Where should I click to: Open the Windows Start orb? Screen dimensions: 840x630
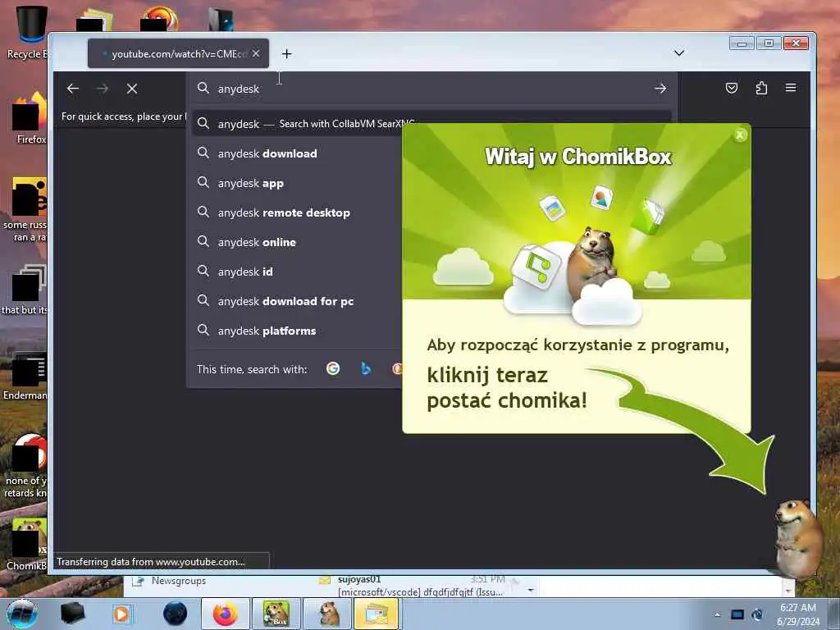coord(22,614)
